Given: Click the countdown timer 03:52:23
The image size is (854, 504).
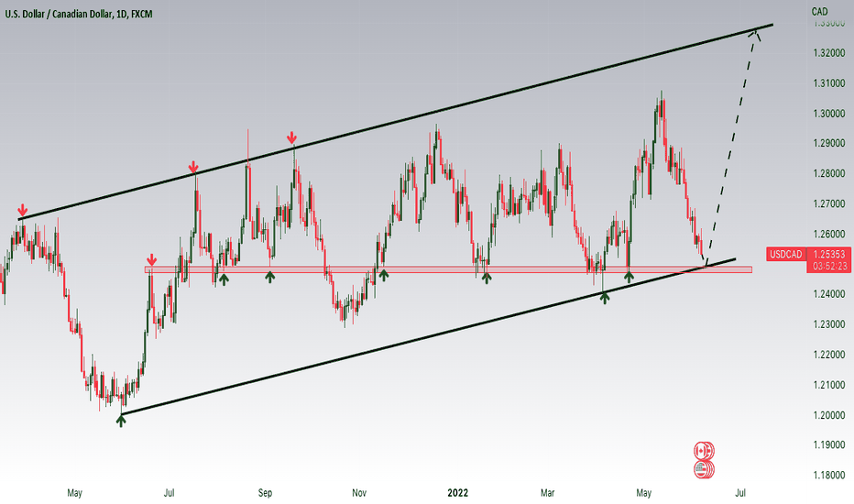Looking at the screenshot, I should tap(829, 266).
